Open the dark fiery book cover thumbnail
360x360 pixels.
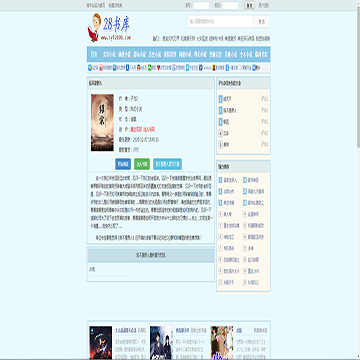tap(101, 343)
